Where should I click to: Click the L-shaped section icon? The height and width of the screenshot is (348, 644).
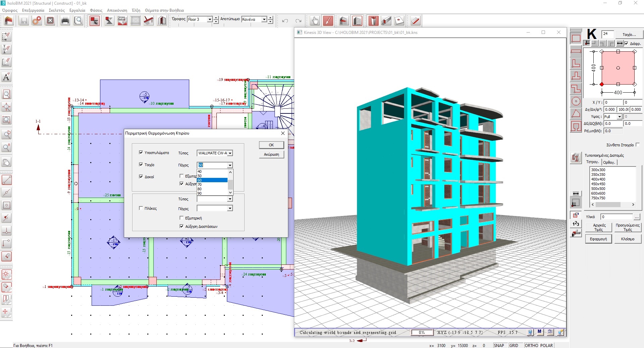576,63
